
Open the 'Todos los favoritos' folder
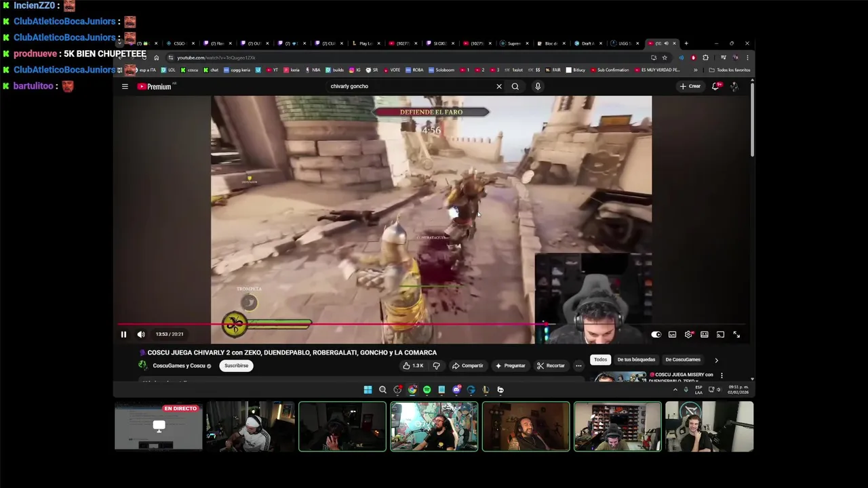tap(730, 70)
